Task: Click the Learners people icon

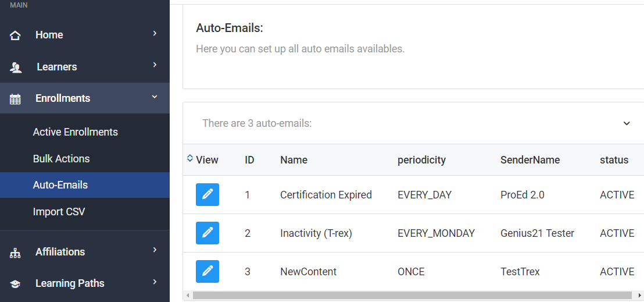Action: (x=16, y=67)
